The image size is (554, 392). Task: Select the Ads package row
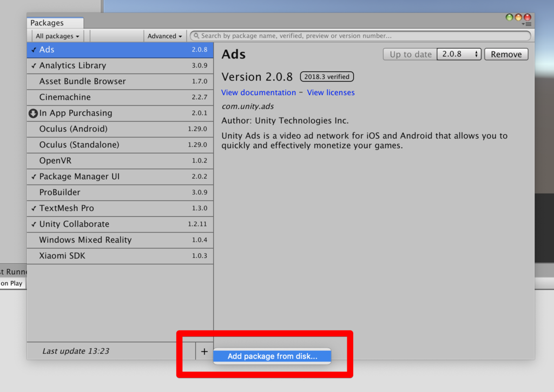[120, 50]
